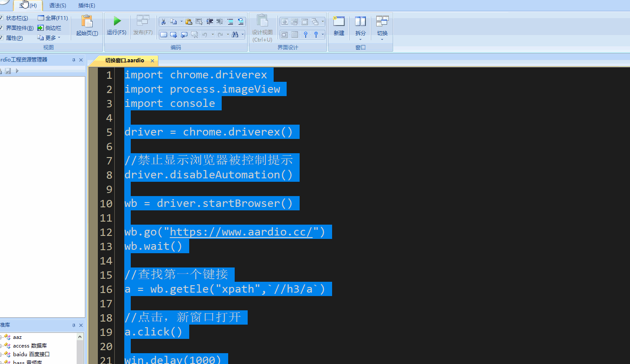
Task: Click line number 12 in the gutter
Action: pos(106,232)
